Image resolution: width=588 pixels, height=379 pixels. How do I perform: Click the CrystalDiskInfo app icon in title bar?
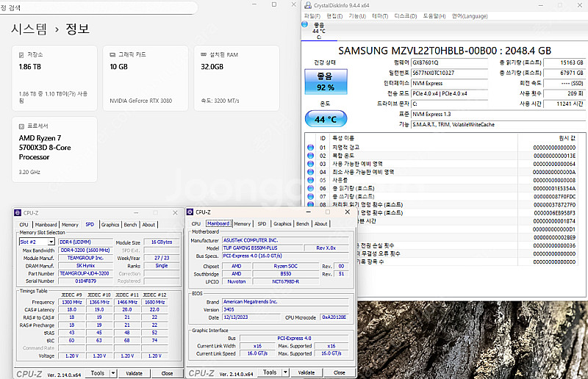click(308, 5)
